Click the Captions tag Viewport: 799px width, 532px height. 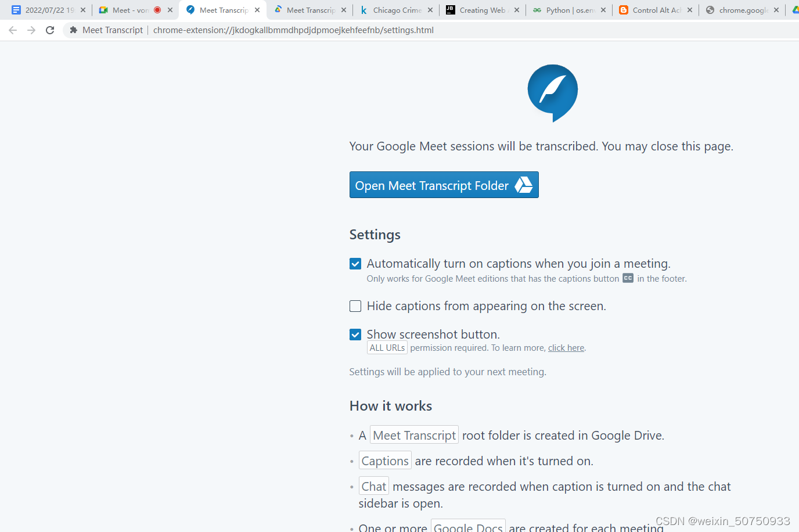coord(385,461)
